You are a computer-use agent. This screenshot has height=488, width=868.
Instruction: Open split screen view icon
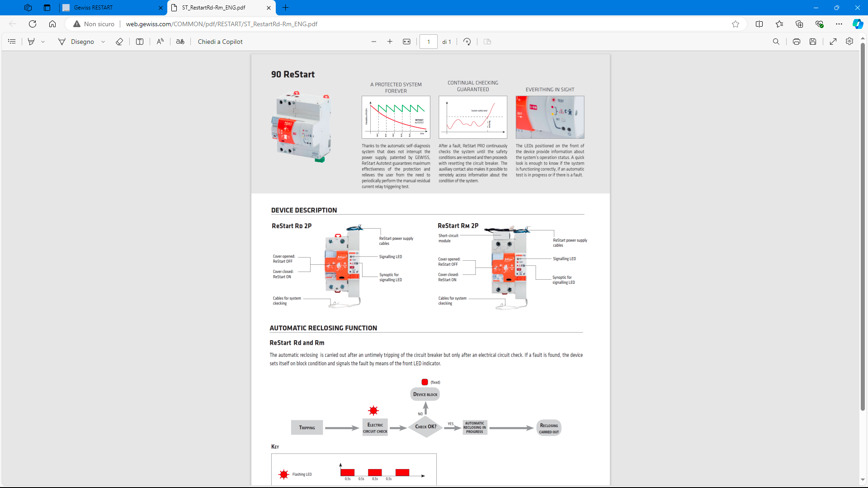(x=759, y=24)
